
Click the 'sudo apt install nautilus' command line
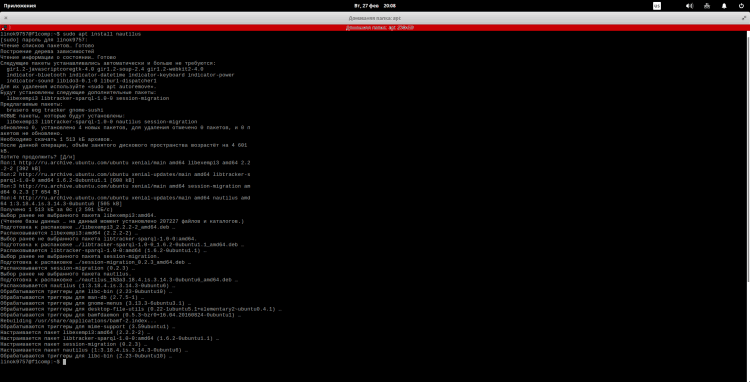coord(70,34)
